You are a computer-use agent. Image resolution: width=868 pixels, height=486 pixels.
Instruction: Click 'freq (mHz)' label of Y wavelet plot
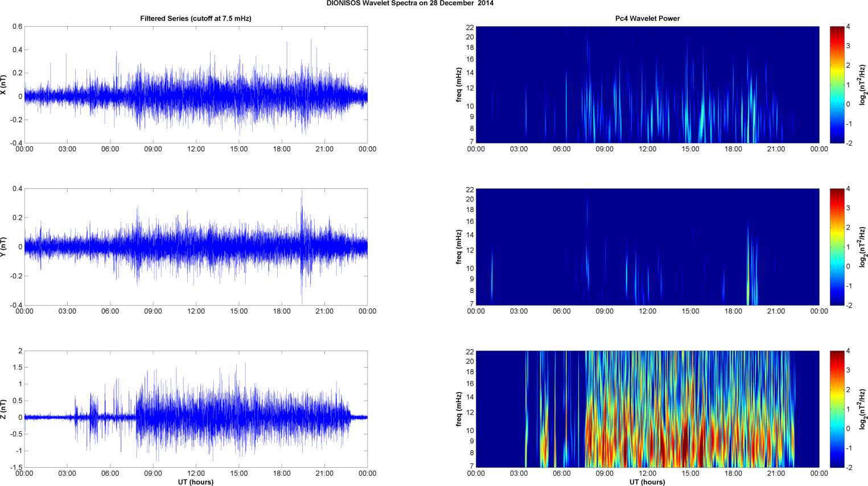[458, 247]
